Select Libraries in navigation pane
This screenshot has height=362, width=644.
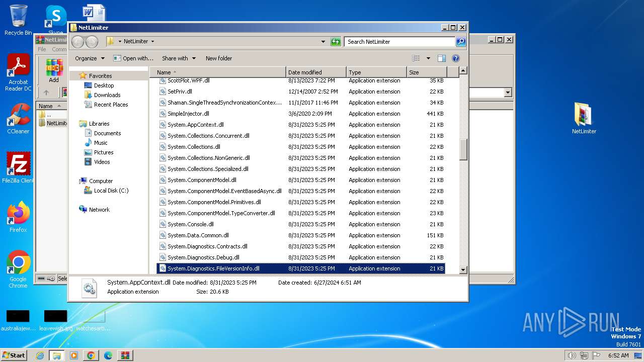[x=99, y=124]
